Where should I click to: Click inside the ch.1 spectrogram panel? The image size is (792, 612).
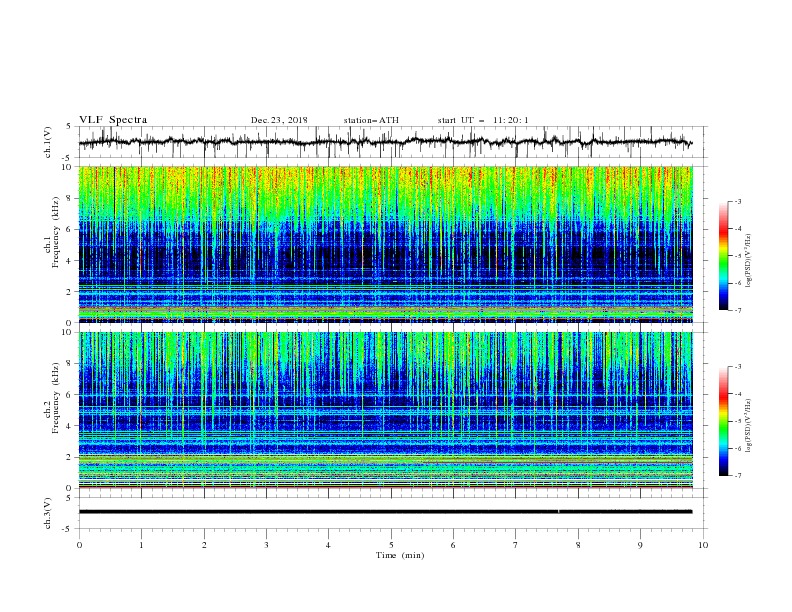(386, 244)
